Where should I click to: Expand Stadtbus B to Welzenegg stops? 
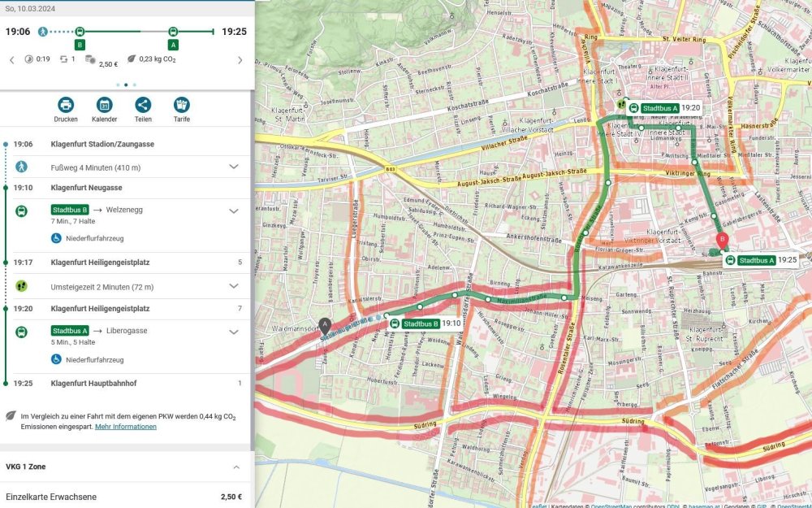[x=234, y=211]
